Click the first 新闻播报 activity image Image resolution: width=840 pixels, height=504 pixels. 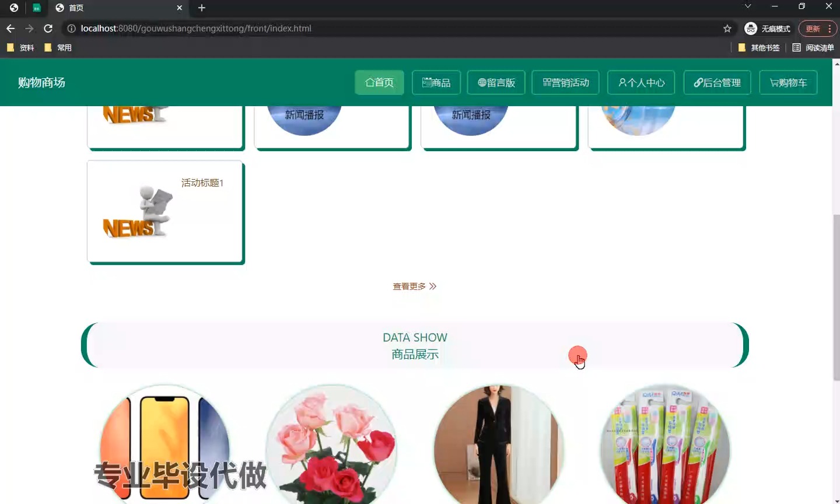pyautogui.click(x=304, y=120)
